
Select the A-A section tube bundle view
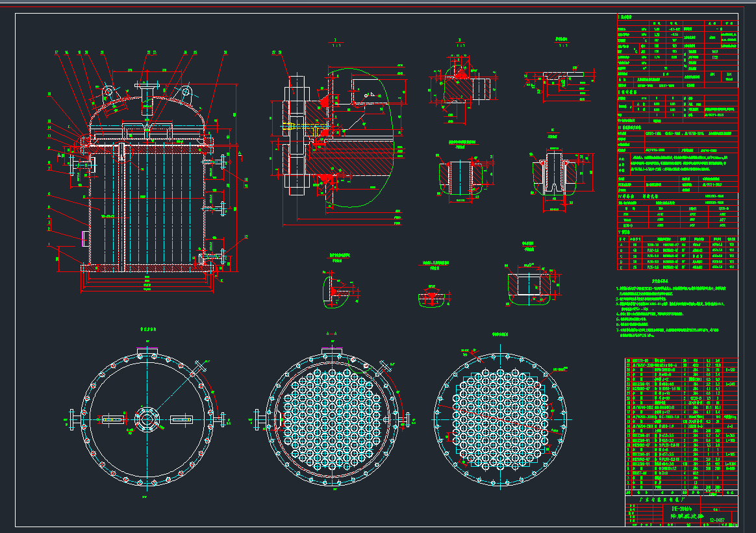point(333,419)
